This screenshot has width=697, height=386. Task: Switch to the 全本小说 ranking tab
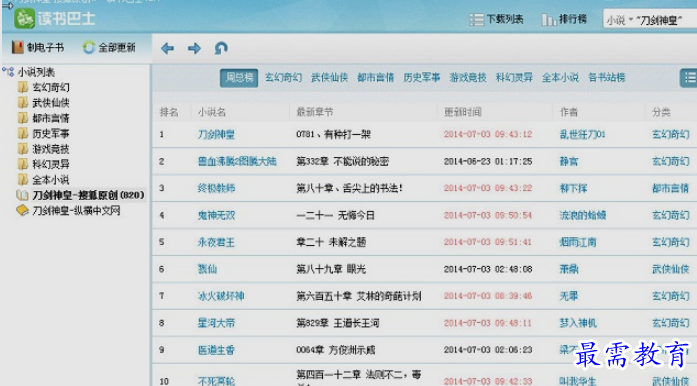560,78
